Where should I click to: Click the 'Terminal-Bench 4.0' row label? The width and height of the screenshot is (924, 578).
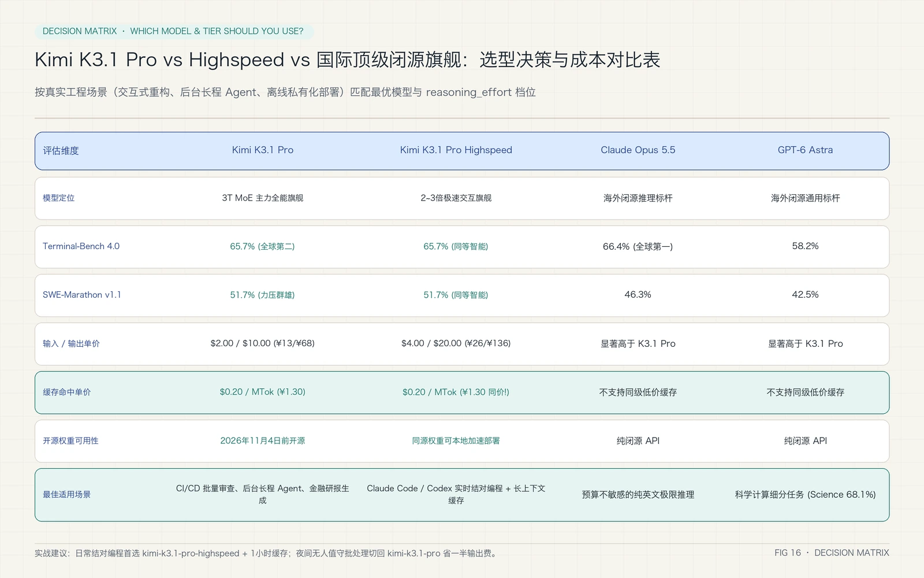[81, 246]
